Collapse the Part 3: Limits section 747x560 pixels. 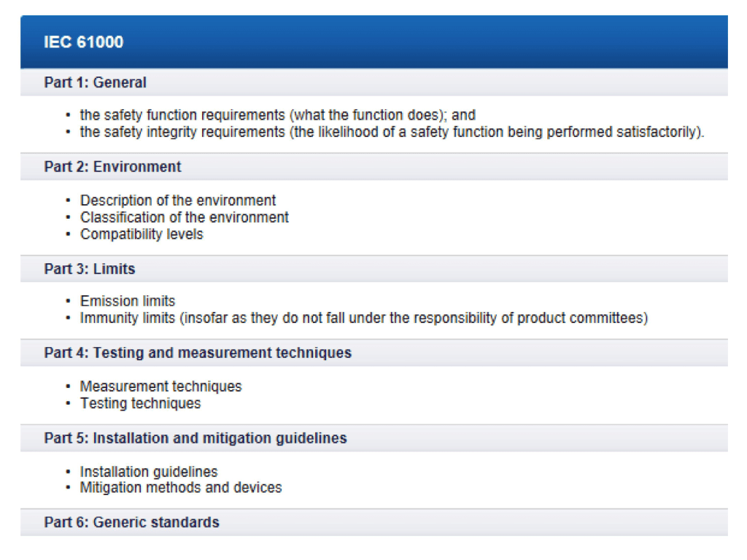tap(89, 269)
